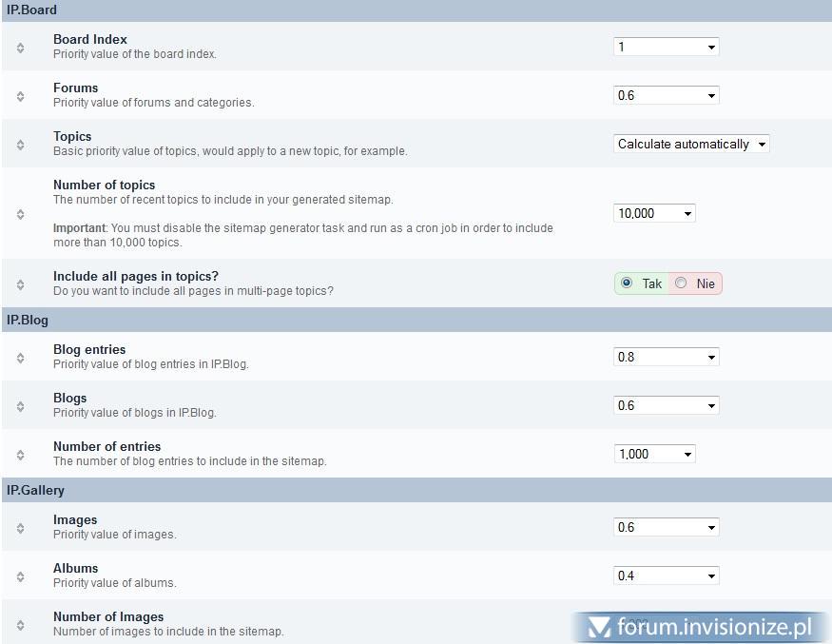Click the IP.Gallery section header
Screen dimensions: 832x644
[35, 491]
